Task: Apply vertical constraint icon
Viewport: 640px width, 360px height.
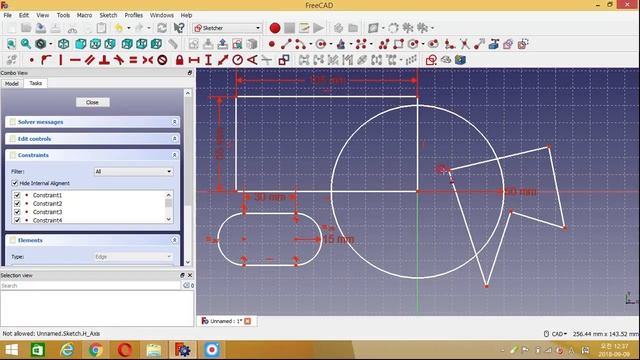Action: [60, 60]
